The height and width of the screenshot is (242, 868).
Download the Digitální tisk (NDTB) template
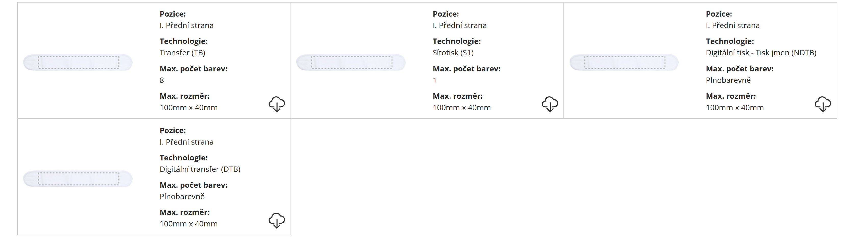coord(823,104)
